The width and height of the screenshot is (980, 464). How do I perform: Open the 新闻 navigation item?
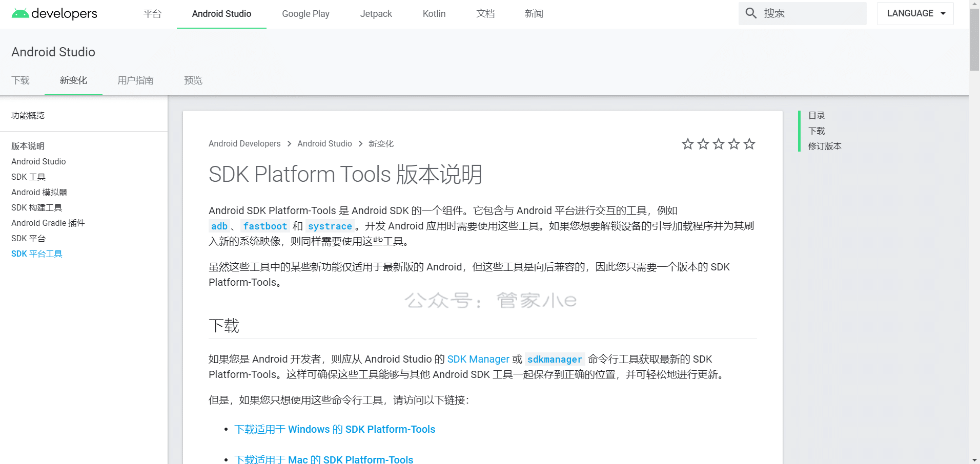(x=534, y=14)
